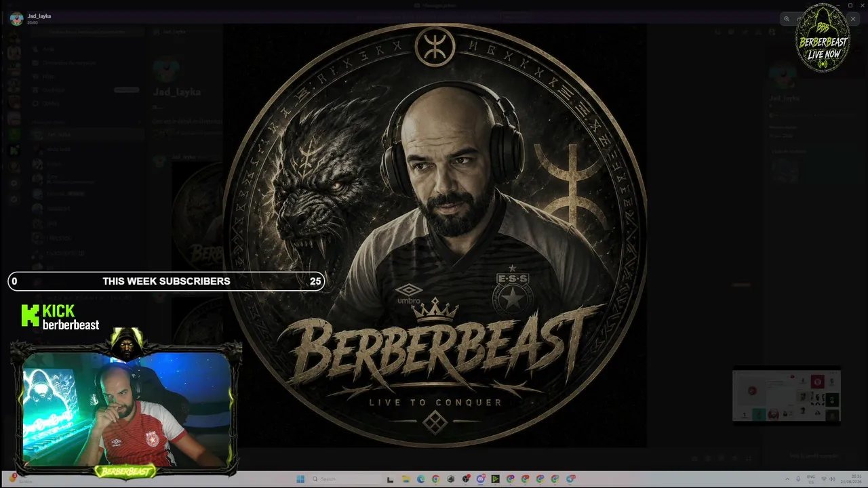
Task: Show hidden system tray icons
Action: click(x=787, y=479)
